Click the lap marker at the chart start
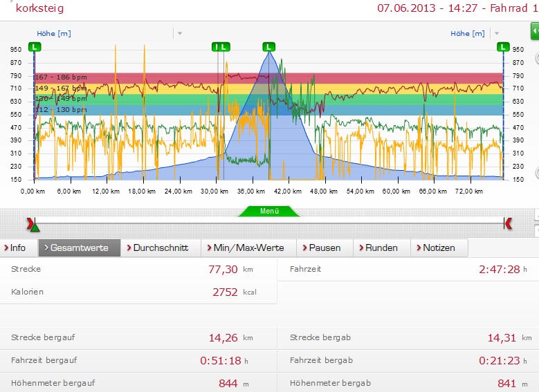This screenshot has height=392, width=539. [35, 46]
